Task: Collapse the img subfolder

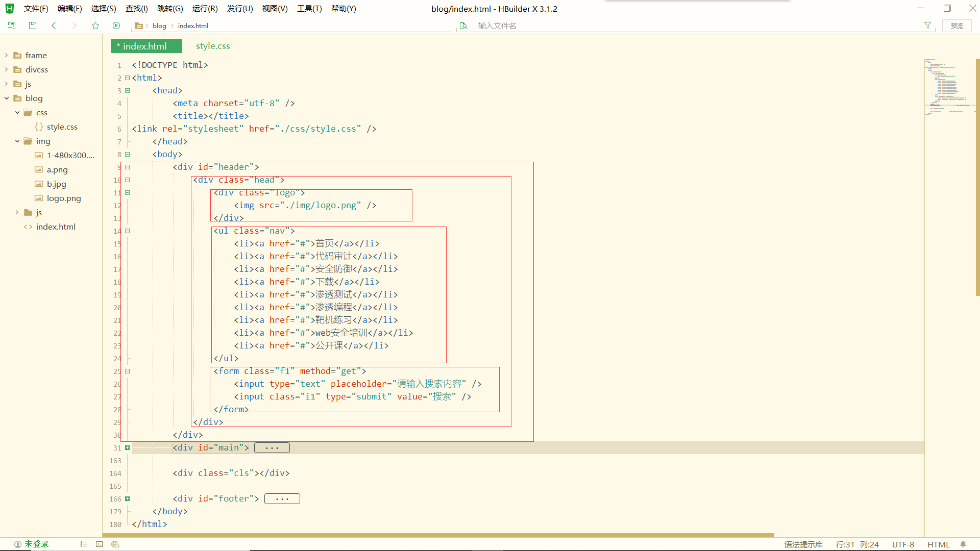Action: (17, 141)
